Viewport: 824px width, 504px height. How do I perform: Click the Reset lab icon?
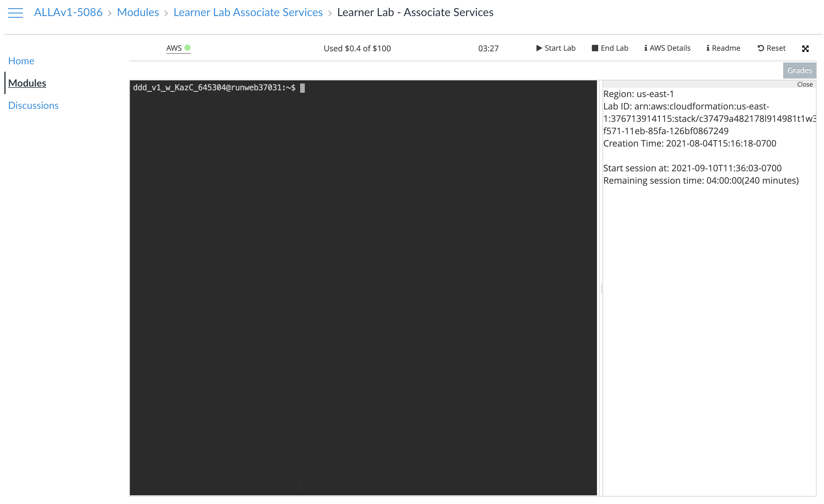[x=761, y=48]
